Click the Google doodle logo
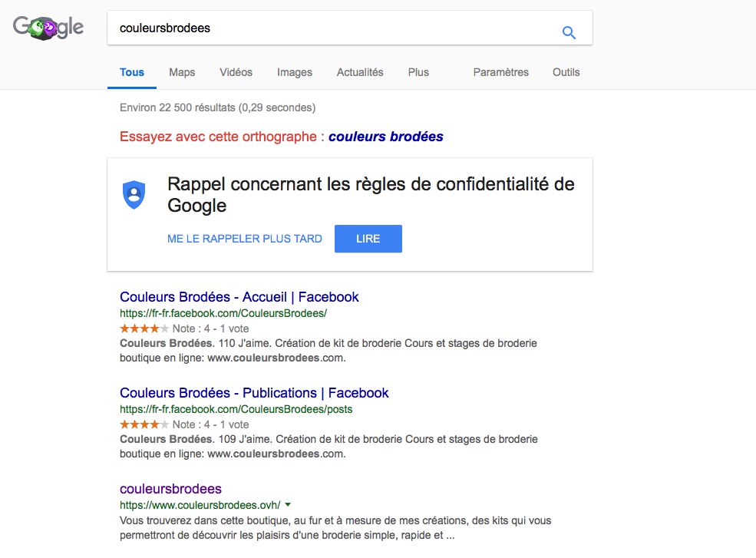756x558 pixels. 48,28
